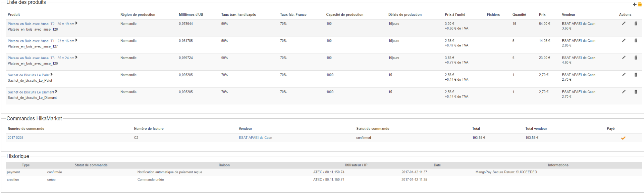Expand arrow next to Sachet Le Palet
The image size is (644, 193).
coord(51,74)
